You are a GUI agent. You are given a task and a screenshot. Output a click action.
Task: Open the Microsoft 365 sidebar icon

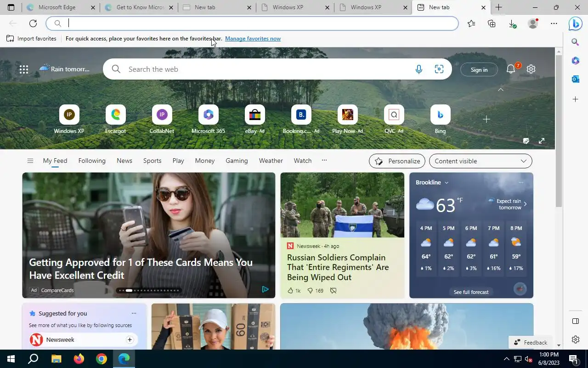click(575, 61)
